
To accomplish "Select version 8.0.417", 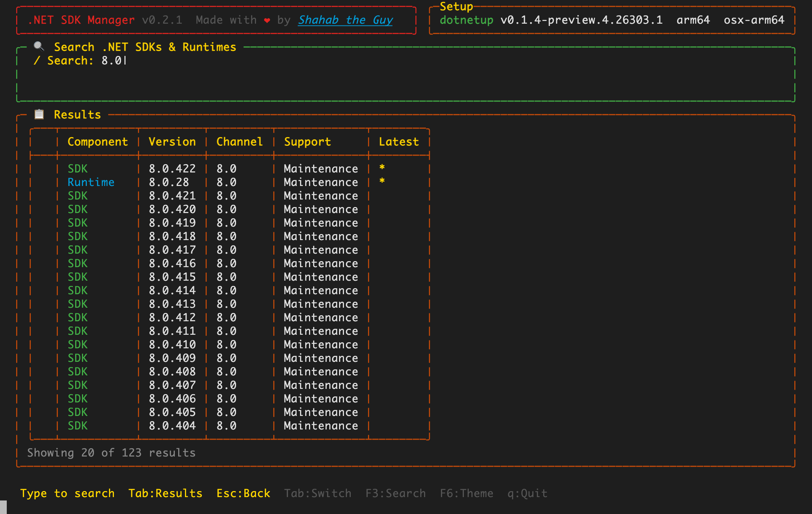I will (172, 250).
